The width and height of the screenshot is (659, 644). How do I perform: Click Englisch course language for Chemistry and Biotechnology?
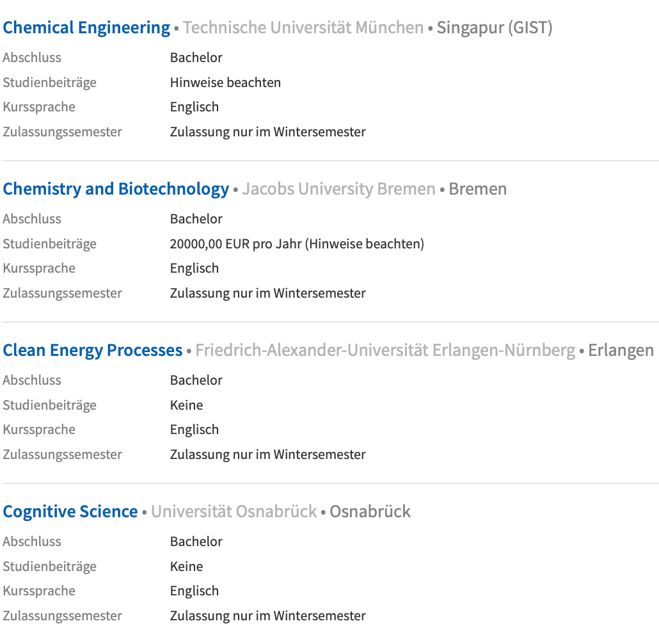pos(195,268)
